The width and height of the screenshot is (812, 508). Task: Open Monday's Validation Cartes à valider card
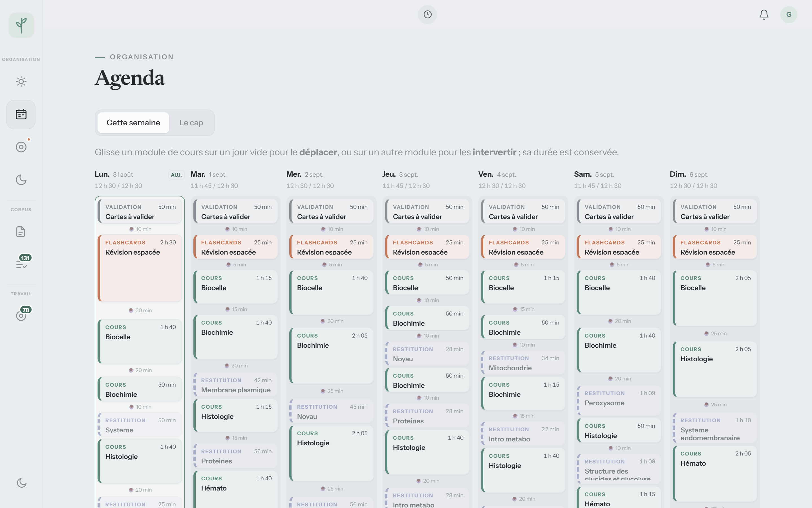pyautogui.click(x=140, y=211)
